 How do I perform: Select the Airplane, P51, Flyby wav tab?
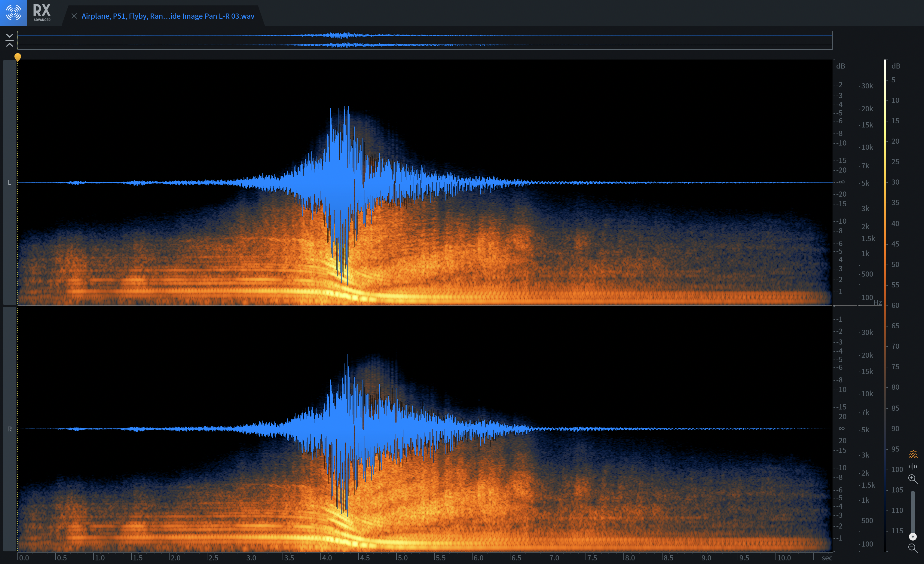point(168,16)
